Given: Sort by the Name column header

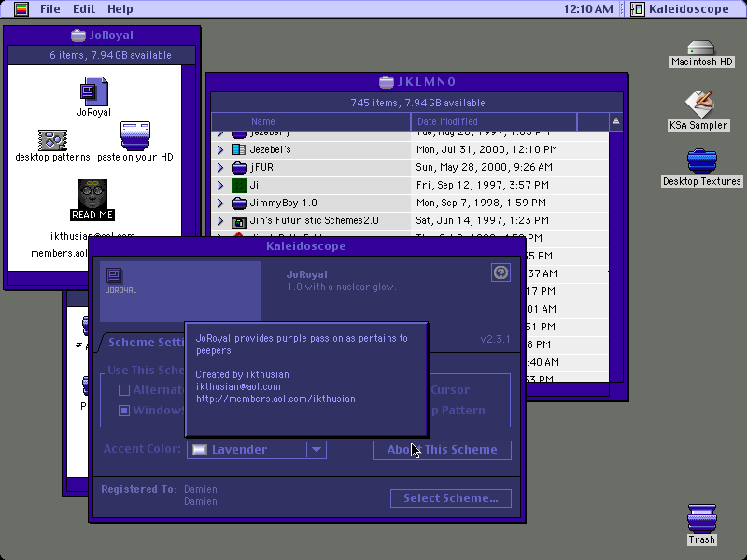Looking at the screenshot, I should click(x=311, y=121).
